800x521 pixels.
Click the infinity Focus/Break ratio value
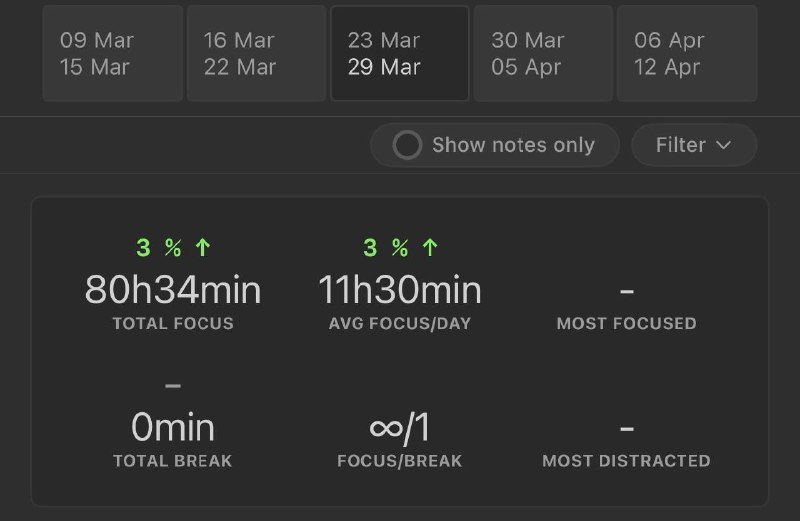[400, 428]
